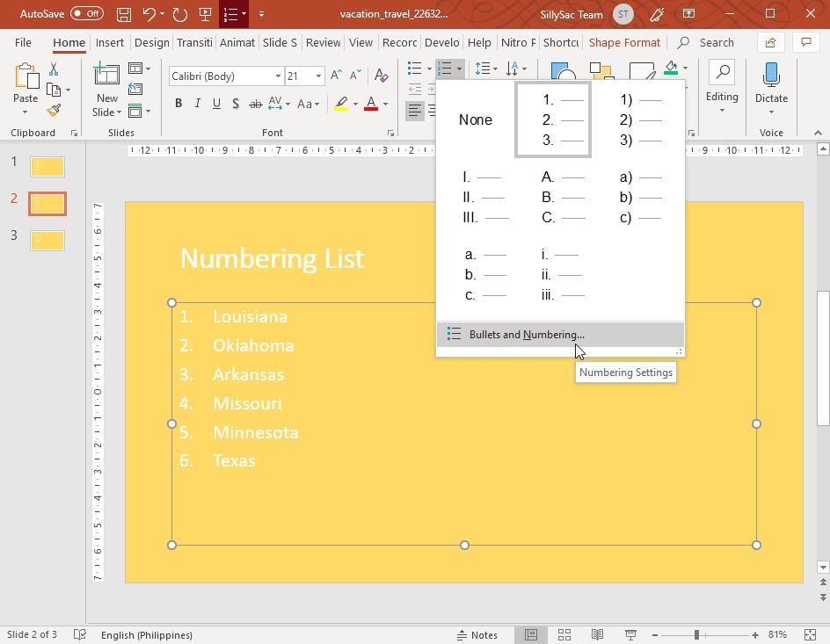Select slide 3 thumbnail

47,240
